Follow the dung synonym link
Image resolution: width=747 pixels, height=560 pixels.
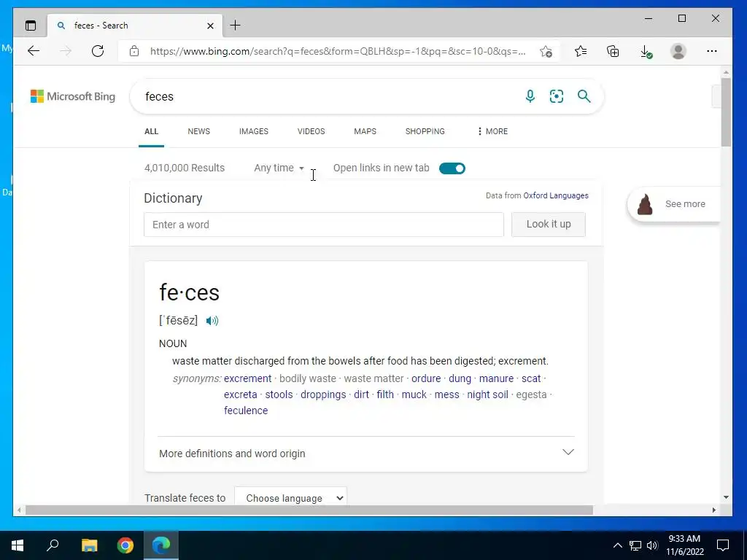tap(460, 378)
